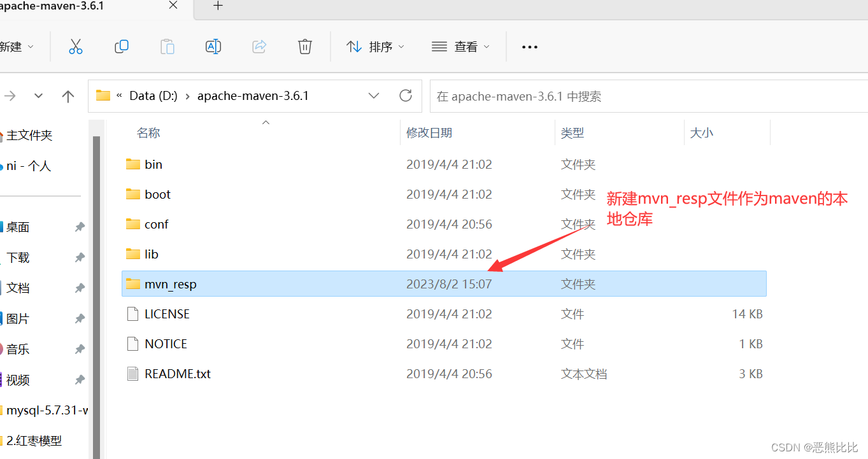Expand the address bar history dropdown
868x459 pixels.
click(x=374, y=95)
